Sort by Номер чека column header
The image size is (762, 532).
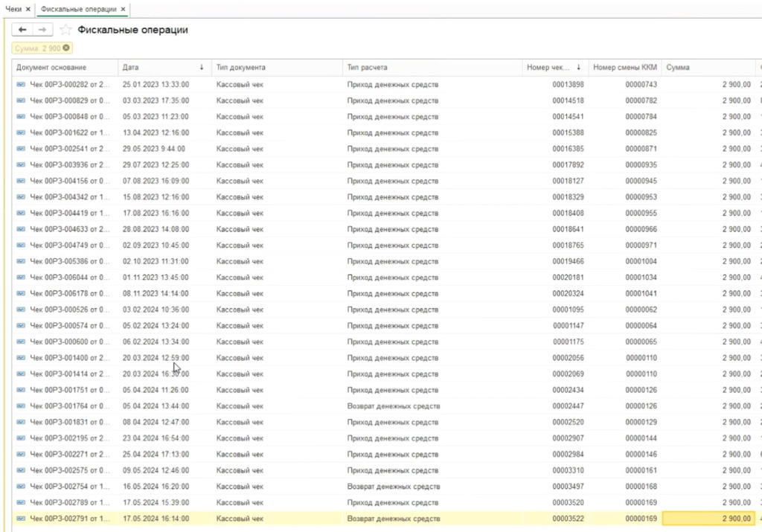[x=555, y=68]
